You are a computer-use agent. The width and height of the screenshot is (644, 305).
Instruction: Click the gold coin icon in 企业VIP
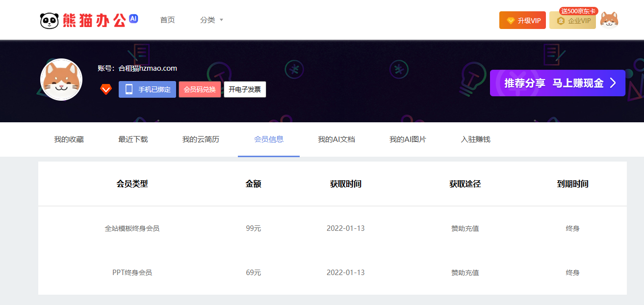click(x=561, y=21)
